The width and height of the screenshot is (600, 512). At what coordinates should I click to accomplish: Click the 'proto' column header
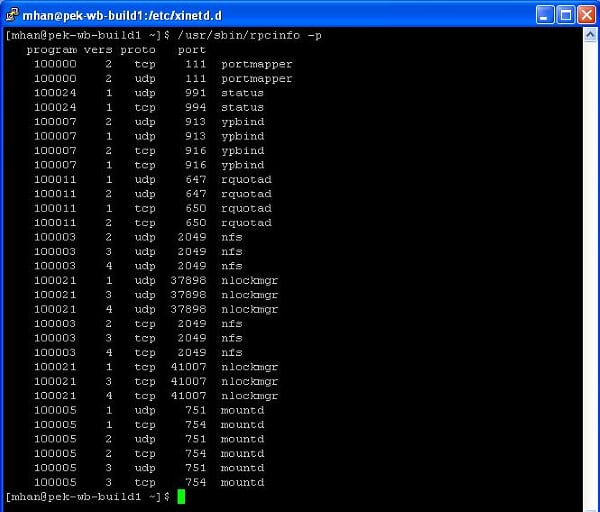138,50
